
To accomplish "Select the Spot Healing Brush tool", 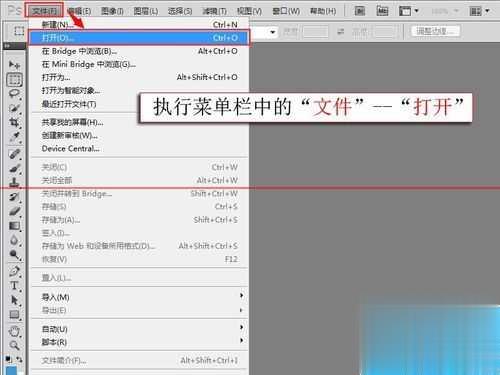I will pyautogui.click(x=14, y=154).
